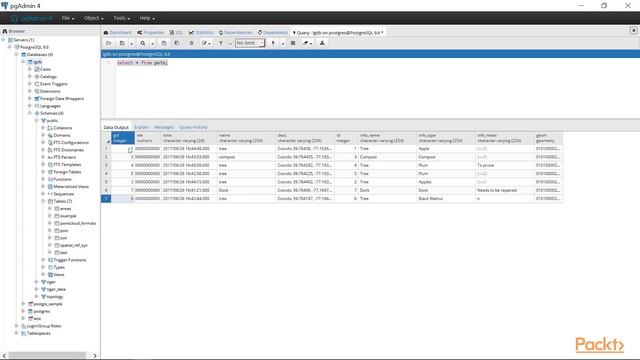Click the Find magnifier icon
640x360 pixels.
coord(143,43)
